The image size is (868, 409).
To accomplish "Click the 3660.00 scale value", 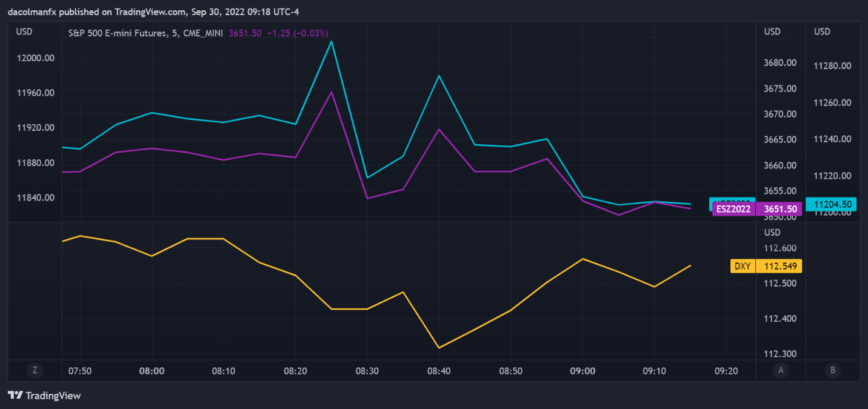I will tap(780, 165).
